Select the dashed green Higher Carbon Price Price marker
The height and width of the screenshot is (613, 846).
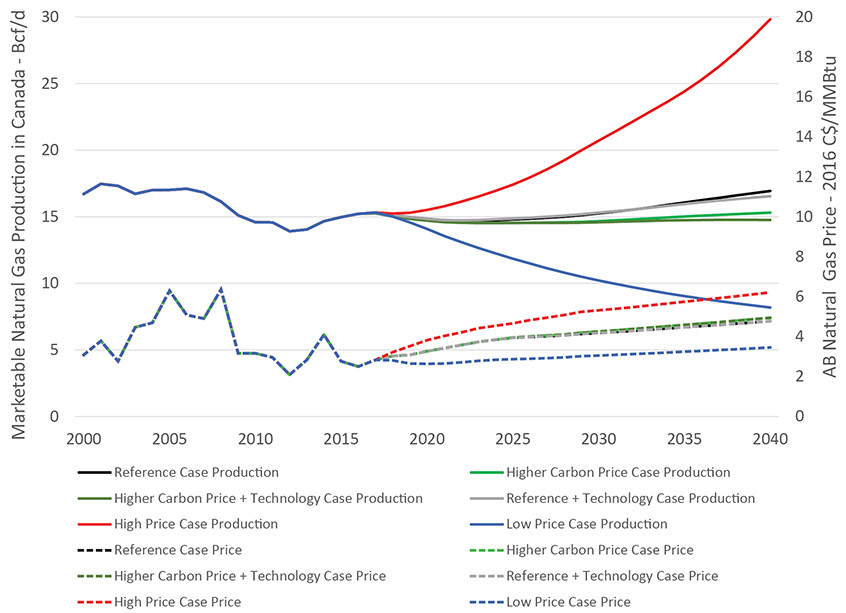click(487, 550)
